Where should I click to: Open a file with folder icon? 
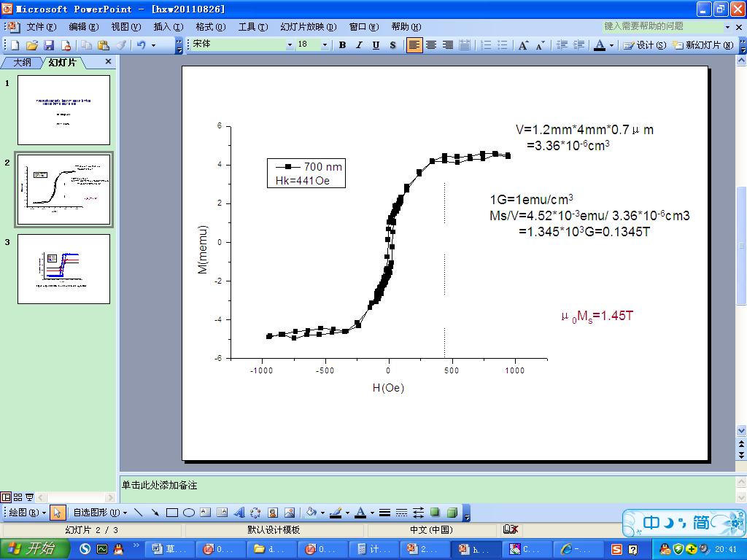tap(32, 45)
